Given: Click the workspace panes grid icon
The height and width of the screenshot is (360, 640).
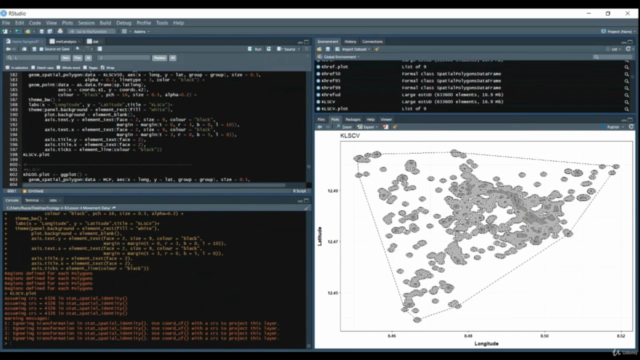Looking at the screenshot, I should (124, 31).
